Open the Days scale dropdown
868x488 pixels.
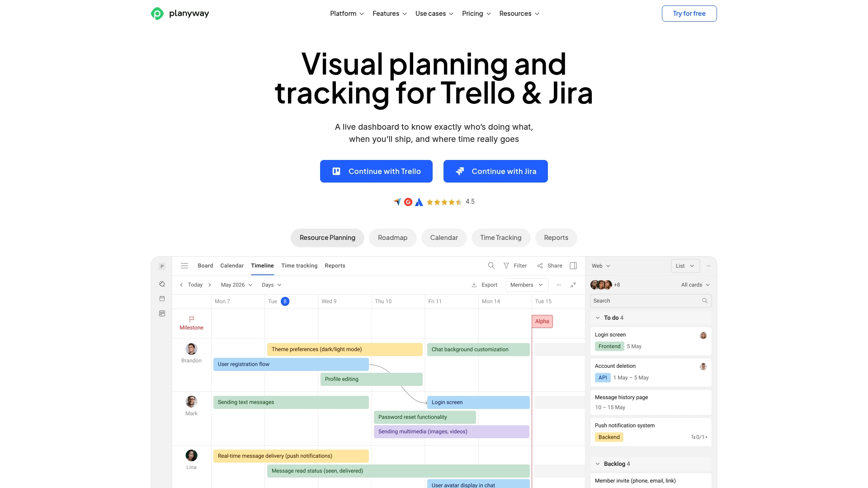(x=272, y=285)
